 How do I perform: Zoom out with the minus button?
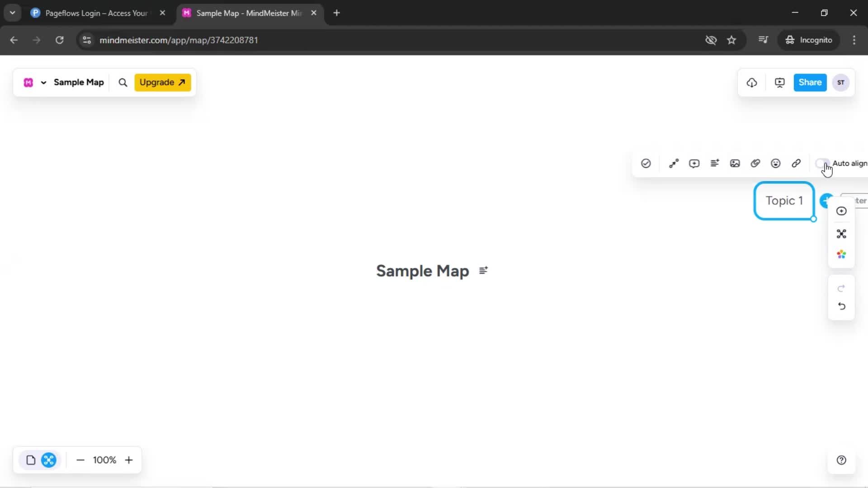point(80,460)
